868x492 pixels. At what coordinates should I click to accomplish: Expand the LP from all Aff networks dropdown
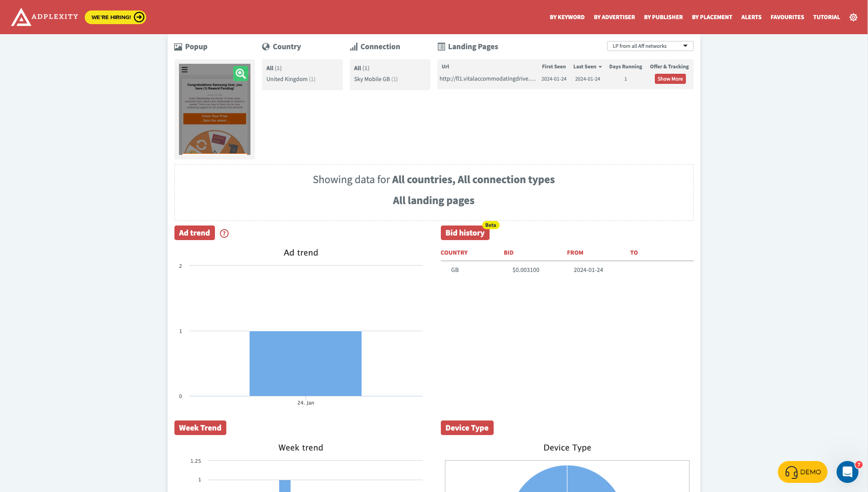click(649, 46)
